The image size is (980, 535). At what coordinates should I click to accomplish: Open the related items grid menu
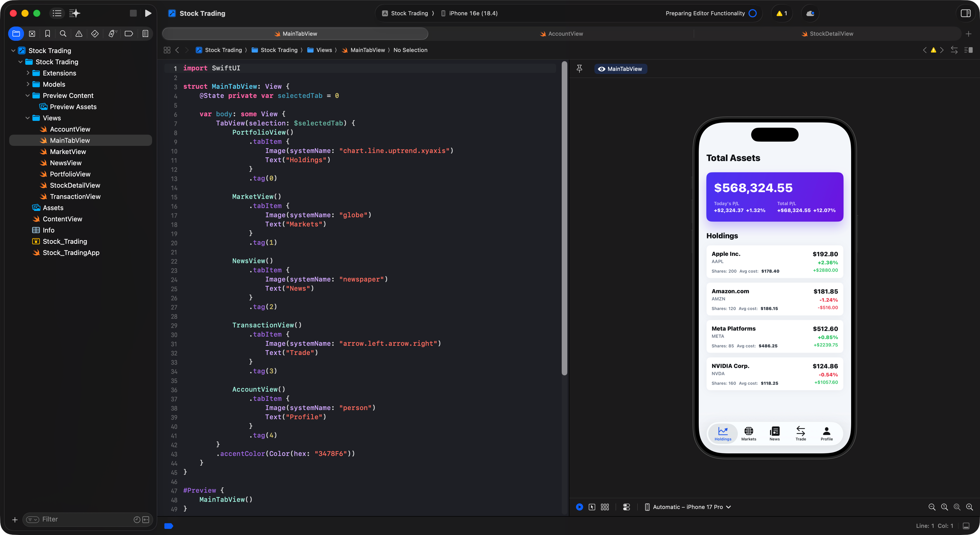tap(167, 50)
